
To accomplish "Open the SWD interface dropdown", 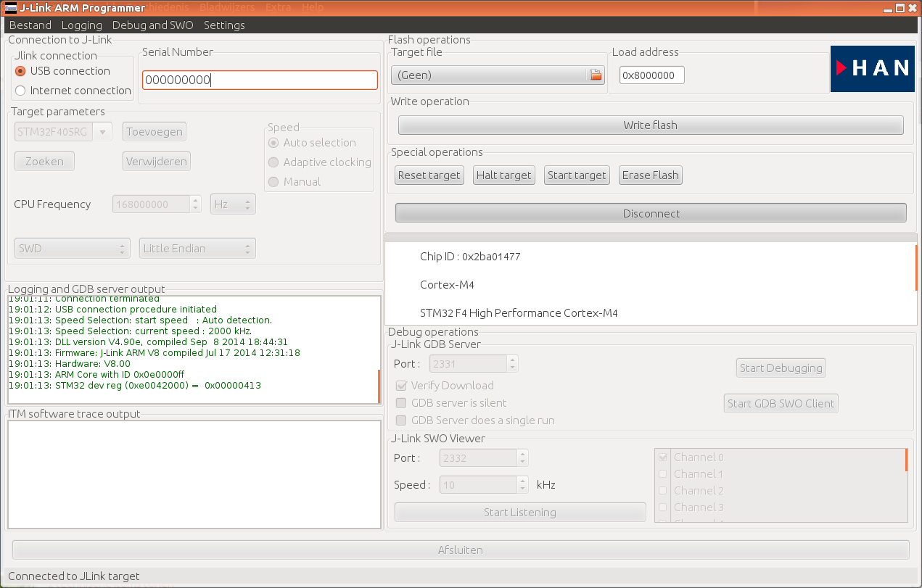I will pos(73,249).
